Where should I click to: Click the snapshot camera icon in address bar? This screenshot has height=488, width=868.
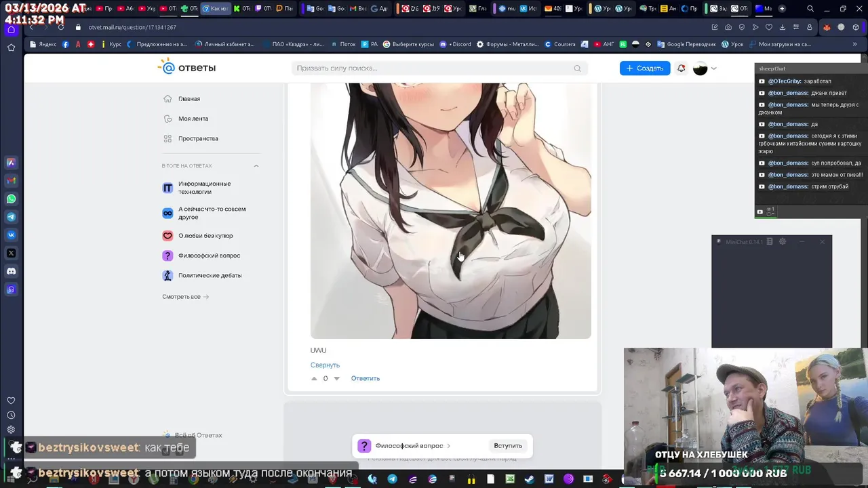(x=728, y=27)
